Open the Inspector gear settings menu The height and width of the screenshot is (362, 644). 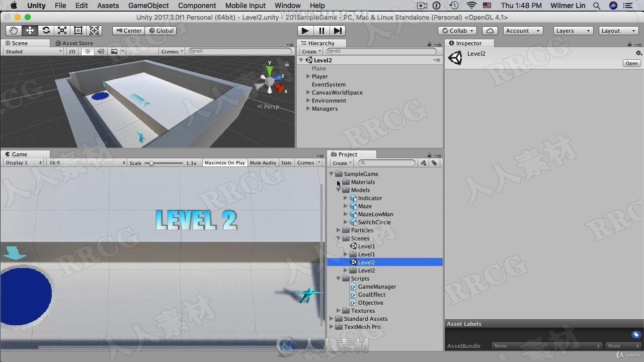tap(638, 53)
